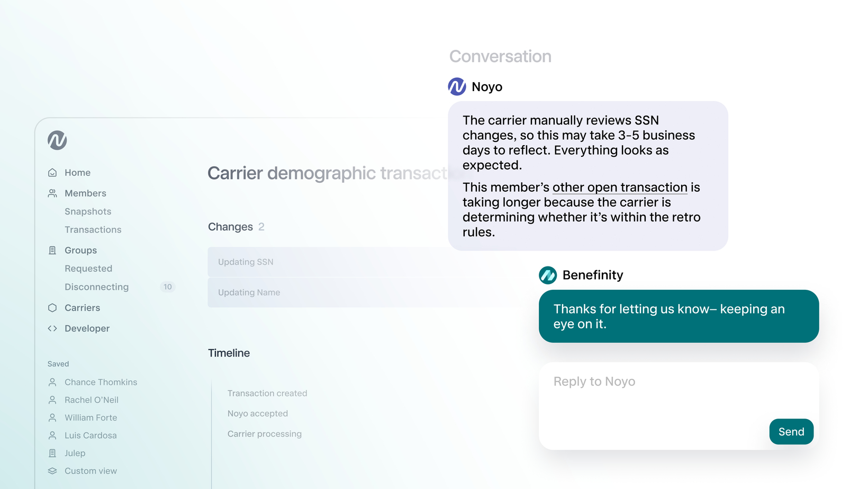Open saved member Chance Thomkins

[x=101, y=382]
